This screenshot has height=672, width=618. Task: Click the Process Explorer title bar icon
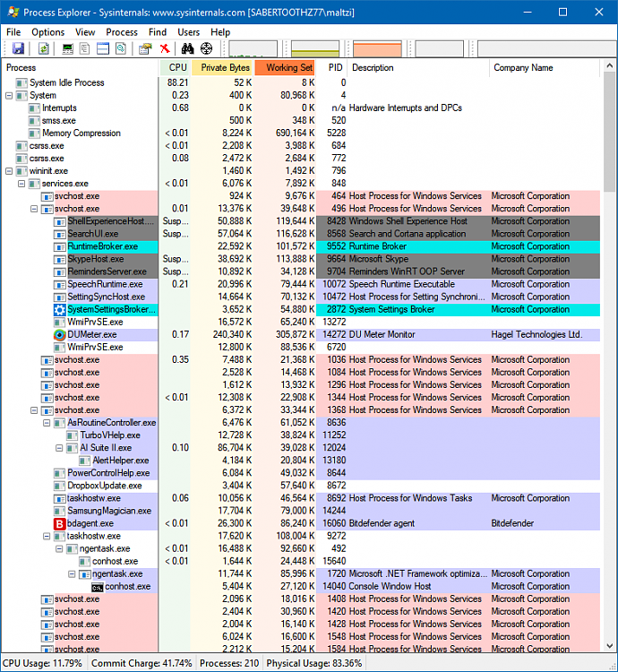pyautogui.click(x=13, y=12)
